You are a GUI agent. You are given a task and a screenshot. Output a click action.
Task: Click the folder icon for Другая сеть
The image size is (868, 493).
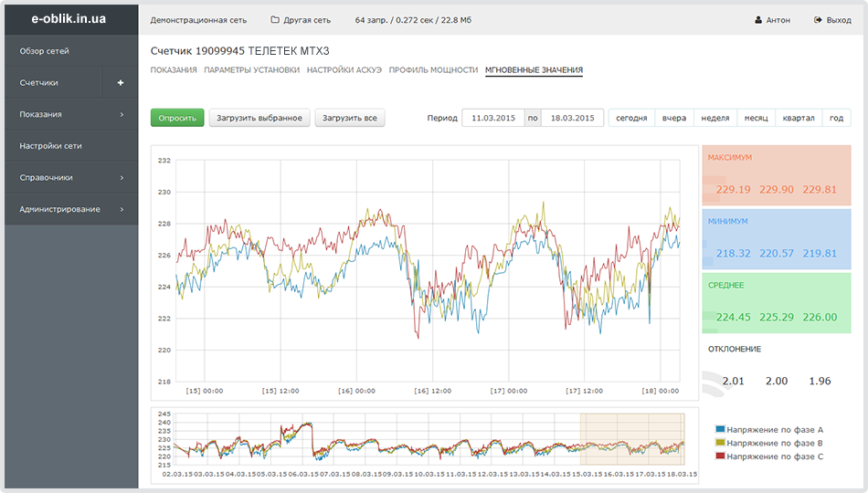275,20
